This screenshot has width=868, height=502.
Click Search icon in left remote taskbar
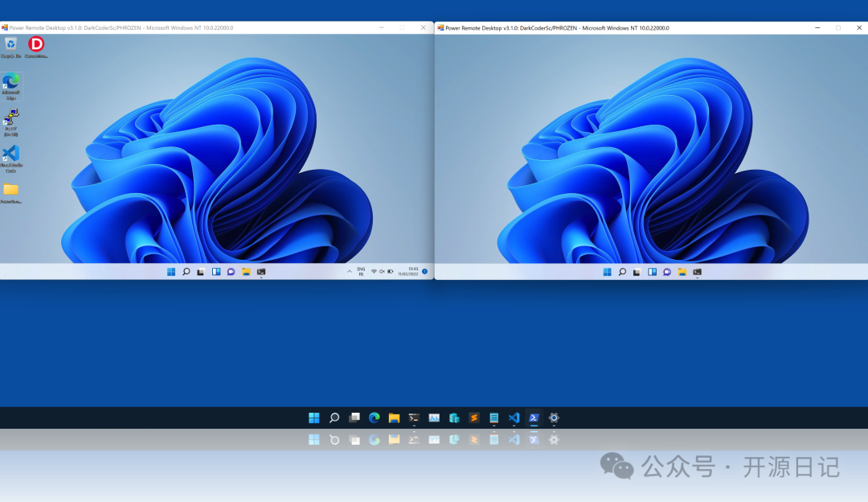186,272
